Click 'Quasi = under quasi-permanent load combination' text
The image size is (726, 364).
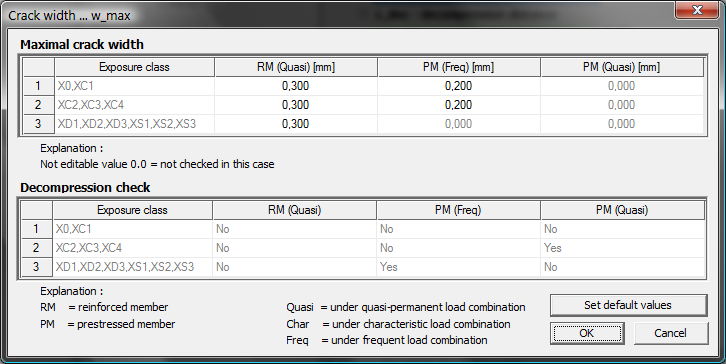(x=406, y=307)
